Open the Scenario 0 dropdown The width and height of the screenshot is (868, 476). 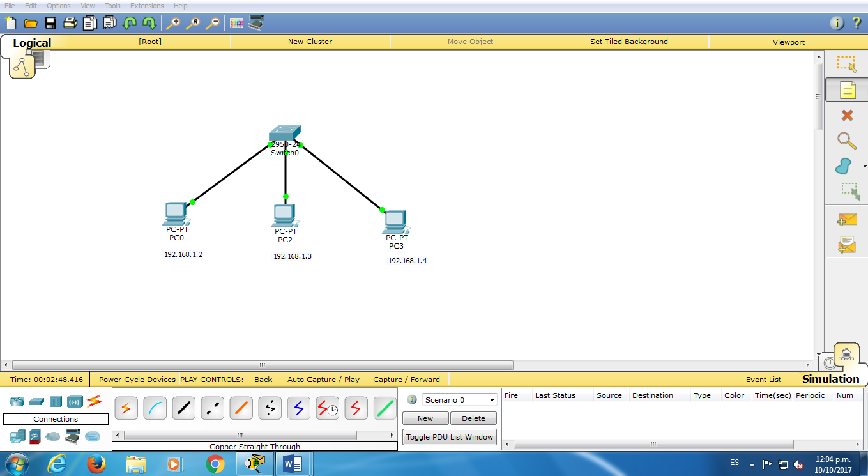pyautogui.click(x=459, y=399)
